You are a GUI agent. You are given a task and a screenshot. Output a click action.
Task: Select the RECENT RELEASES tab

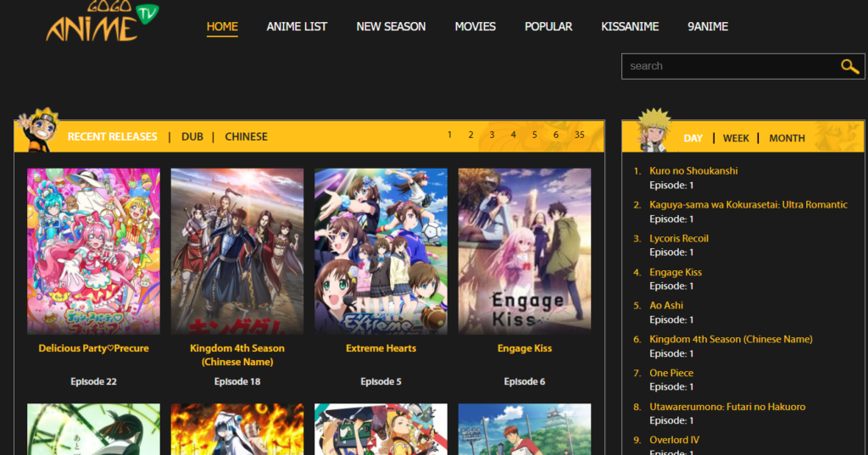(113, 136)
